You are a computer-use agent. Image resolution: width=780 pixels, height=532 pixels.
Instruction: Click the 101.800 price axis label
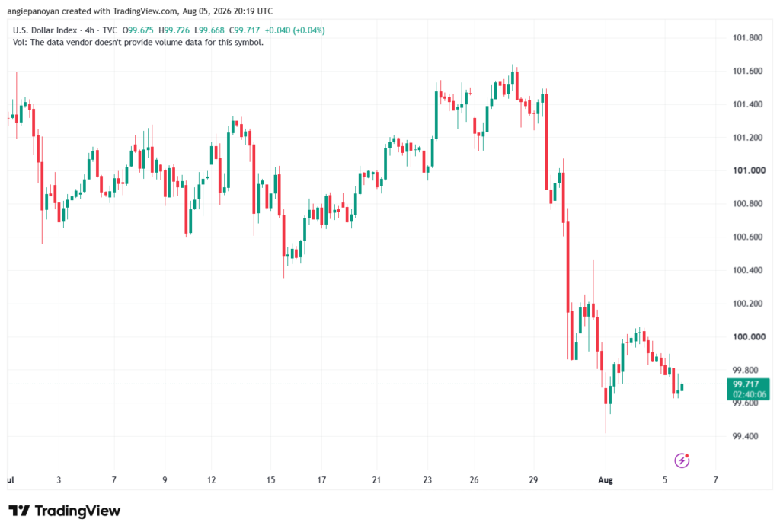pos(748,38)
